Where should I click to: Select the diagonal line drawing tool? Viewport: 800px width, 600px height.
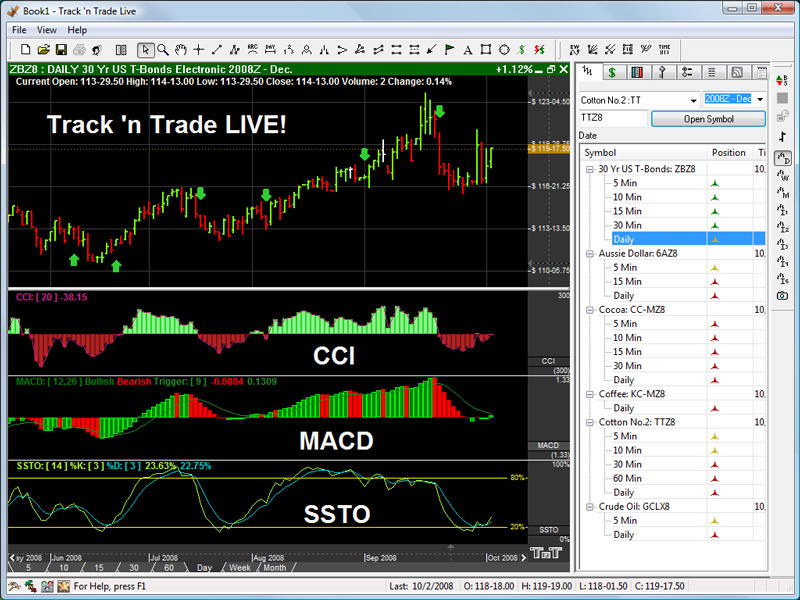pos(216,49)
